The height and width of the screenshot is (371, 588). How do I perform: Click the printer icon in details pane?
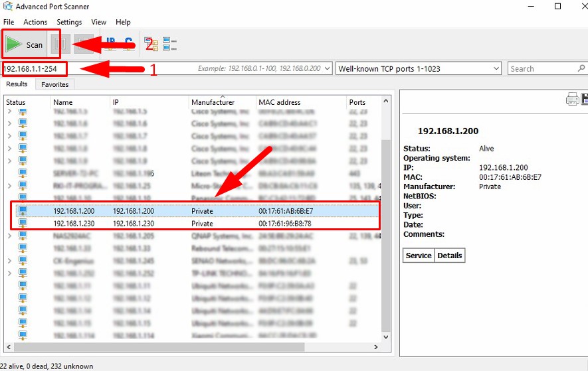(572, 100)
